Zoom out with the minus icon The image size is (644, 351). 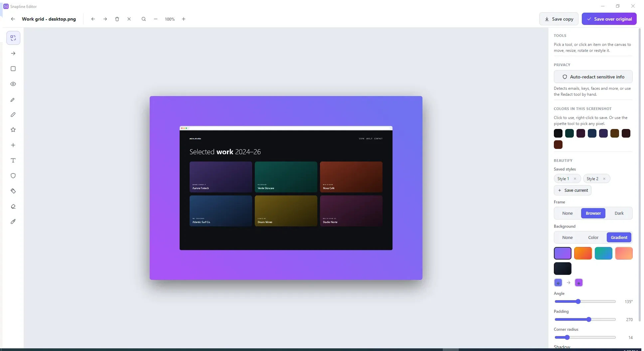tap(156, 19)
